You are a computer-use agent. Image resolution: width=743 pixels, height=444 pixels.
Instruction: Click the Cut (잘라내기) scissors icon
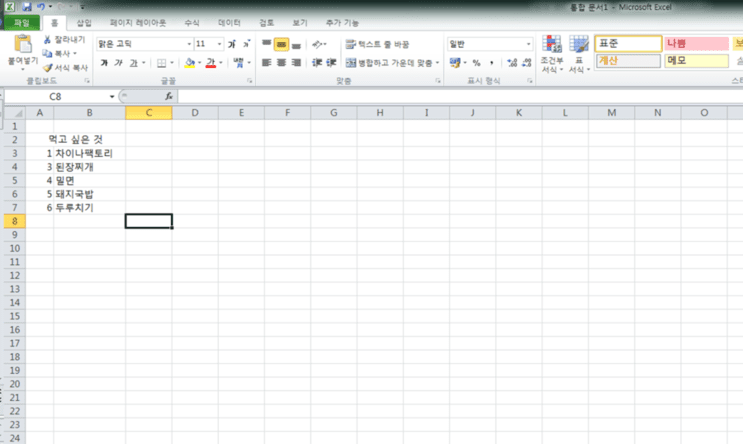pyautogui.click(x=47, y=40)
